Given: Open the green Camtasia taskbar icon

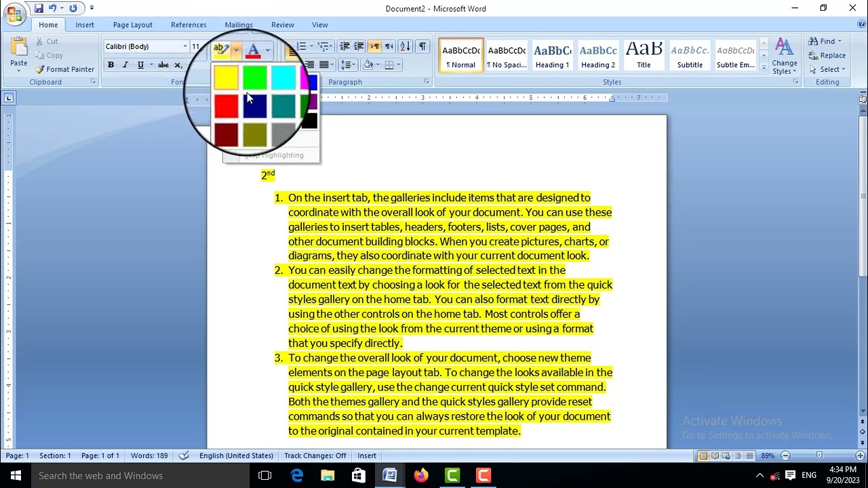Looking at the screenshot, I should point(452,476).
